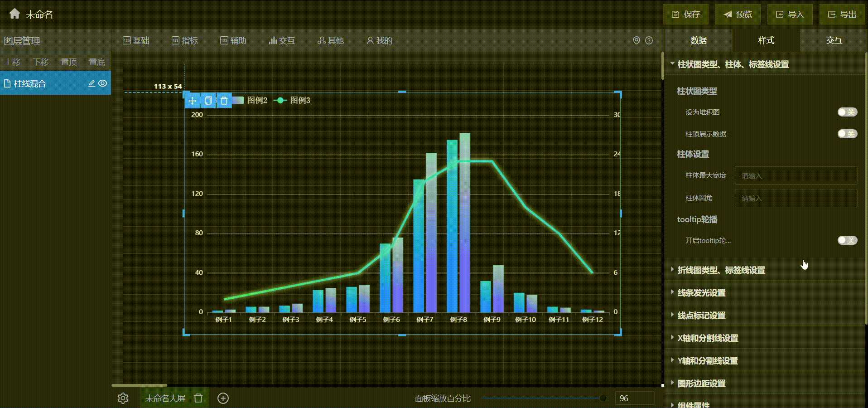
Task: Switch to the 数据 tab
Action: point(698,40)
